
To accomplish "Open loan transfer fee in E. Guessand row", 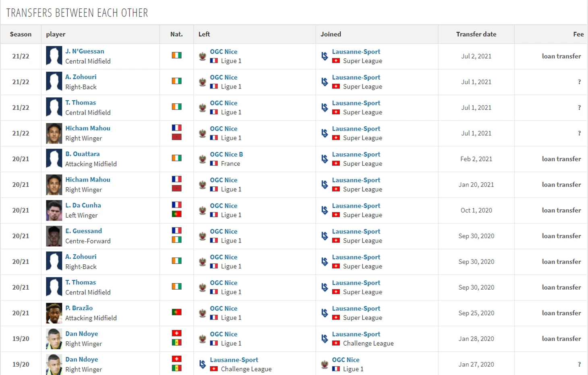I will tap(561, 236).
